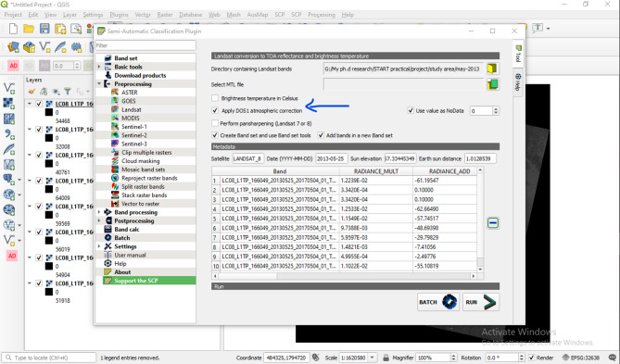Click the remove row minus icon
Image resolution: width=620 pixels, height=364 pixels.
click(493, 223)
